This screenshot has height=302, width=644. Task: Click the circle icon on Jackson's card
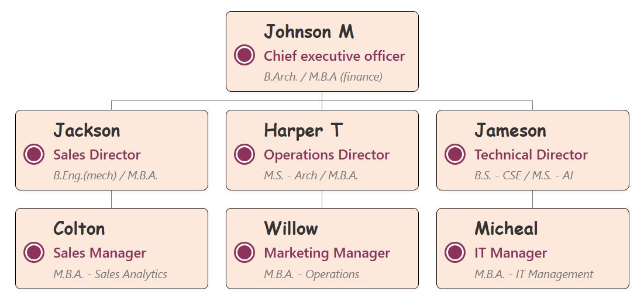click(x=34, y=154)
